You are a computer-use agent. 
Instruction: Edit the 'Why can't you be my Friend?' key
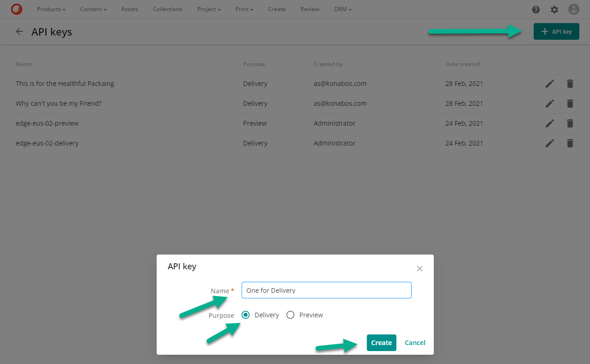pyautogui.click(x=550, y=103)
